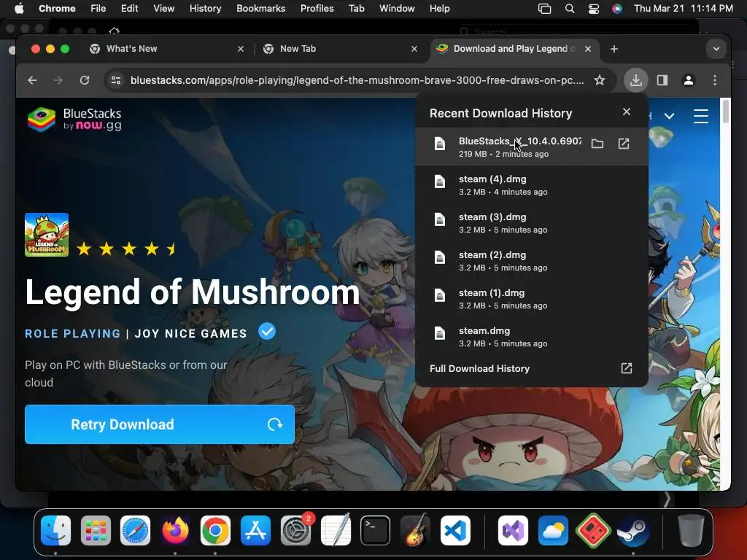Open the ROLE PLAYING category link
This screenshot has width=747, height=560.
click(73, 333)
